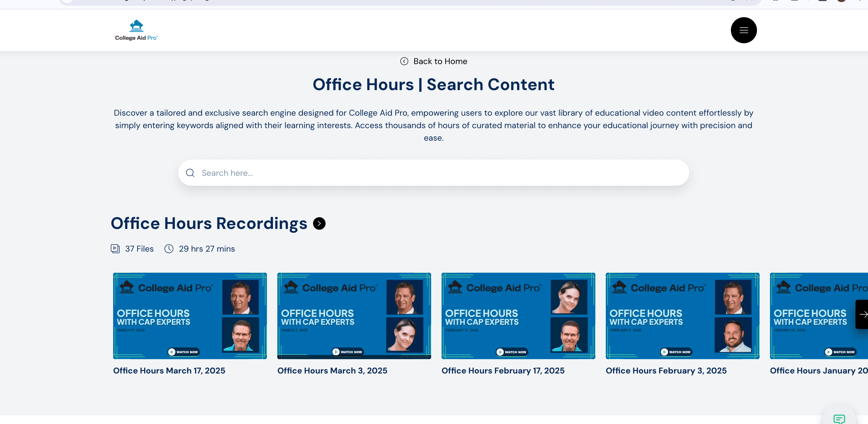868x424 pixels.
Task: Open the January 20 recording thumbnail
Action: point(819,316)
